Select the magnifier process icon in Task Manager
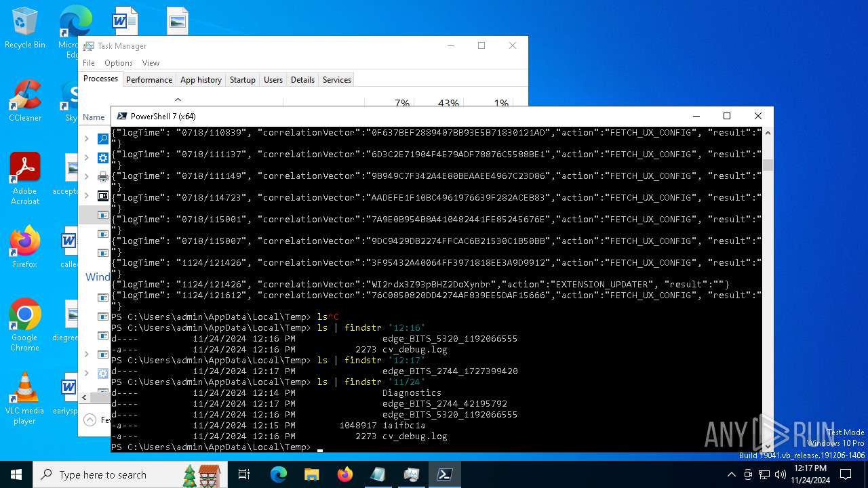The height and width of the screenshot is (488, 868). coord(103,138)
